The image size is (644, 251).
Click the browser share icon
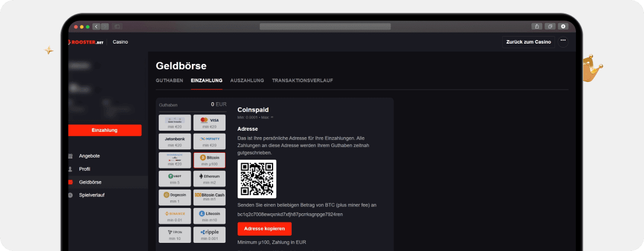click(536, 26)
